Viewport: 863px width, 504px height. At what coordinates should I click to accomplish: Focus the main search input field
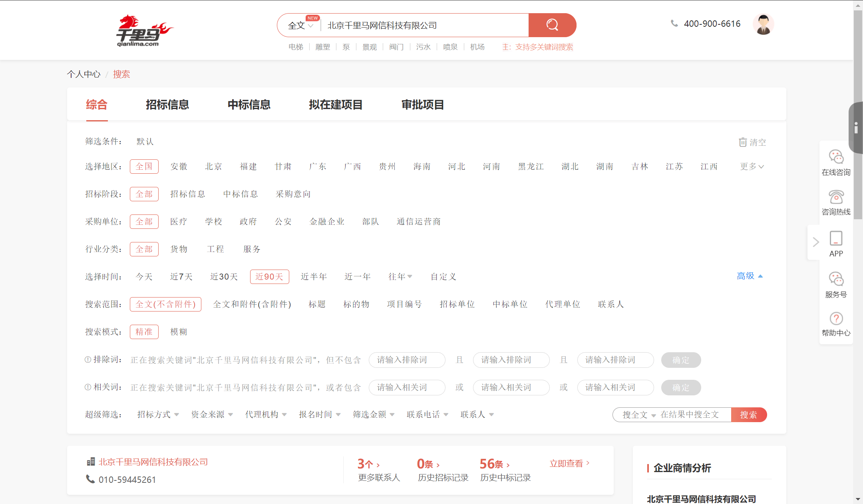424,26
